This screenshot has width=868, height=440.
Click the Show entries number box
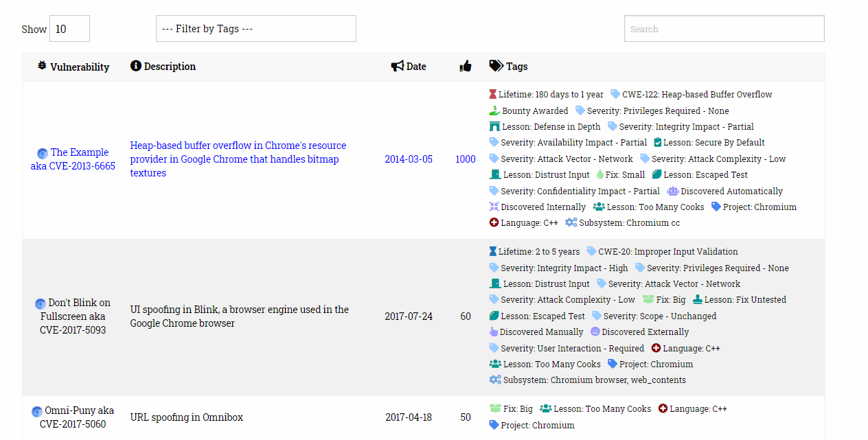tap(69, 28)
